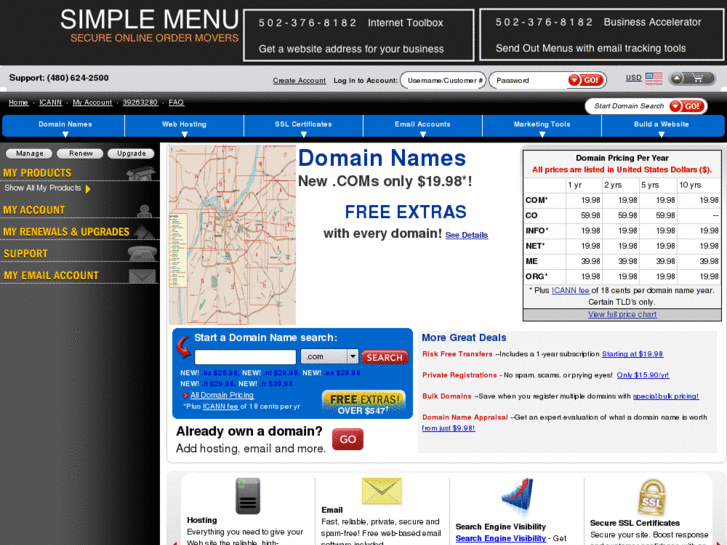Image resolution: width=727 pixels, height=545 pixels.
Task: Open the My Account link in top navigation
Action: (x=92, y=103)
